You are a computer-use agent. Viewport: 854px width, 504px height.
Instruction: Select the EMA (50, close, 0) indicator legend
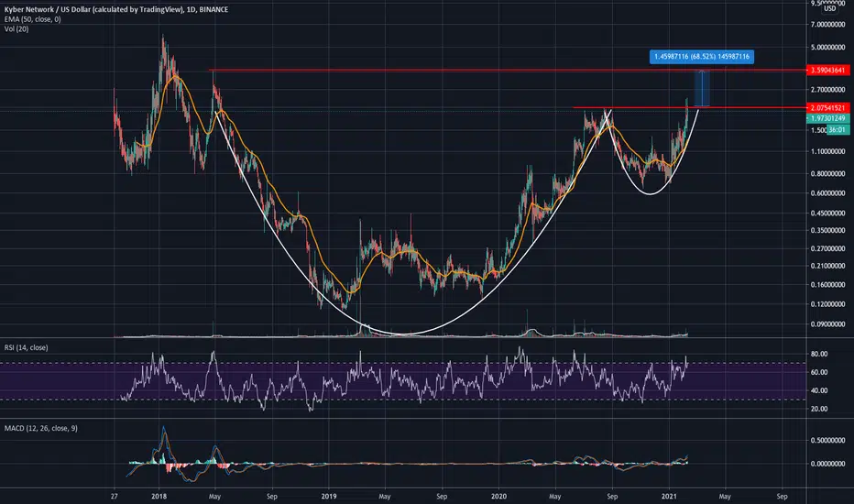click(x=33, y=19)
